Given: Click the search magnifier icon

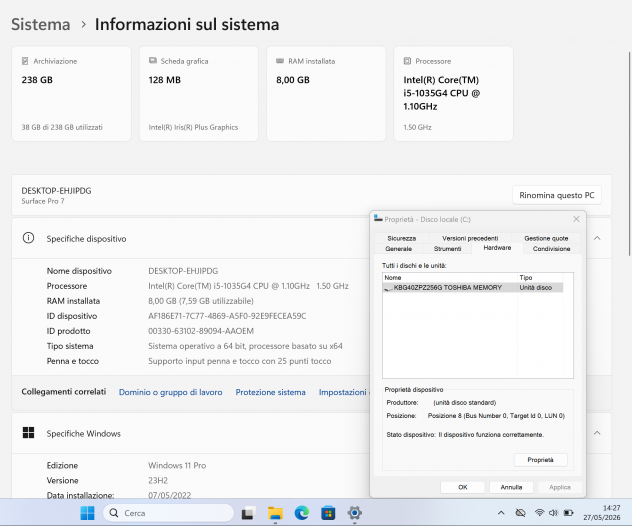Looking at the screenshot, I should click(114, 513).
